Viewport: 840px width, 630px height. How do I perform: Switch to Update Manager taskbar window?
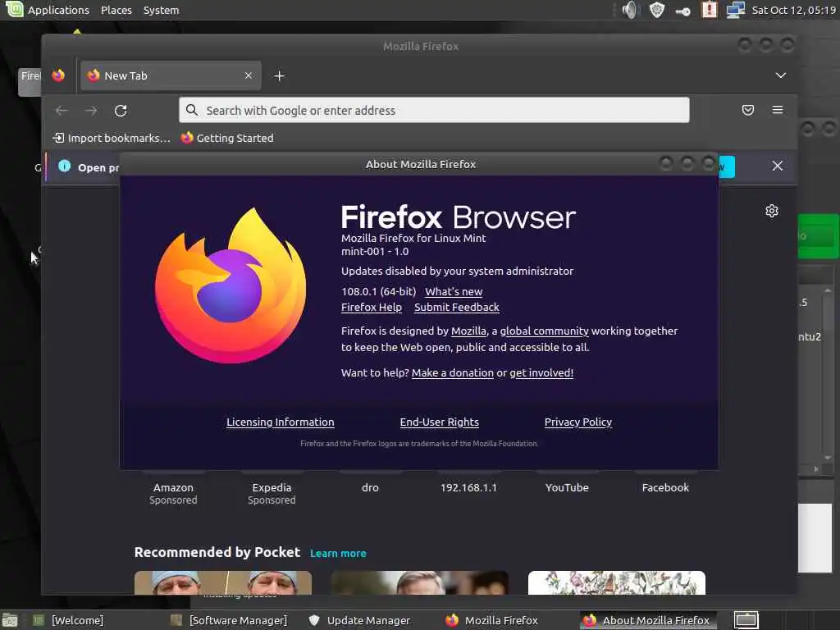click(359, 620)
